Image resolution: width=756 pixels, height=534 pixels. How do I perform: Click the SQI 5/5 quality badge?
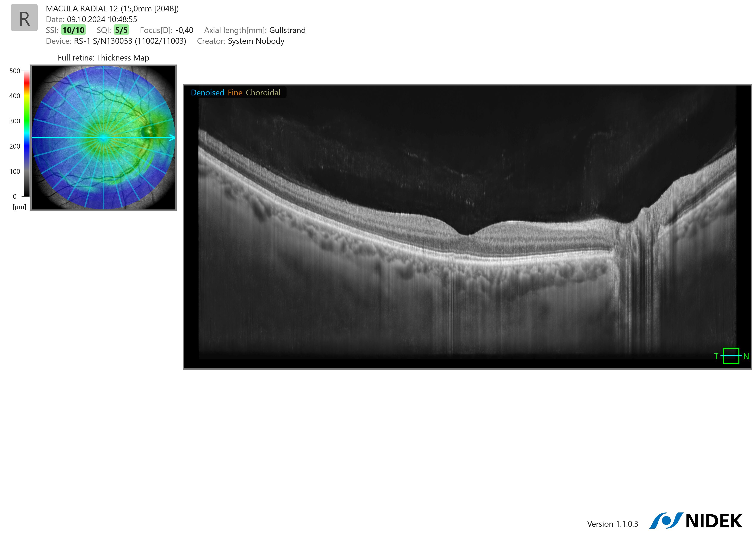121,30
